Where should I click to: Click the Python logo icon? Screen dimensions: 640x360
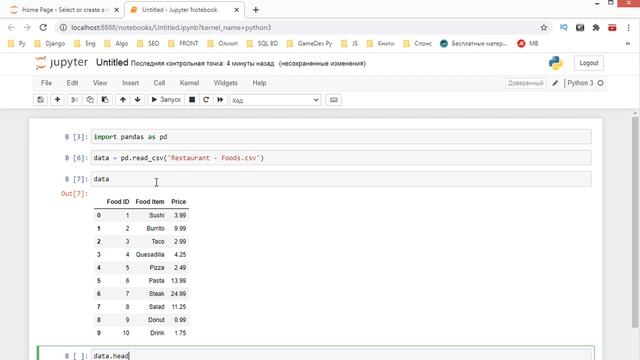556,63
